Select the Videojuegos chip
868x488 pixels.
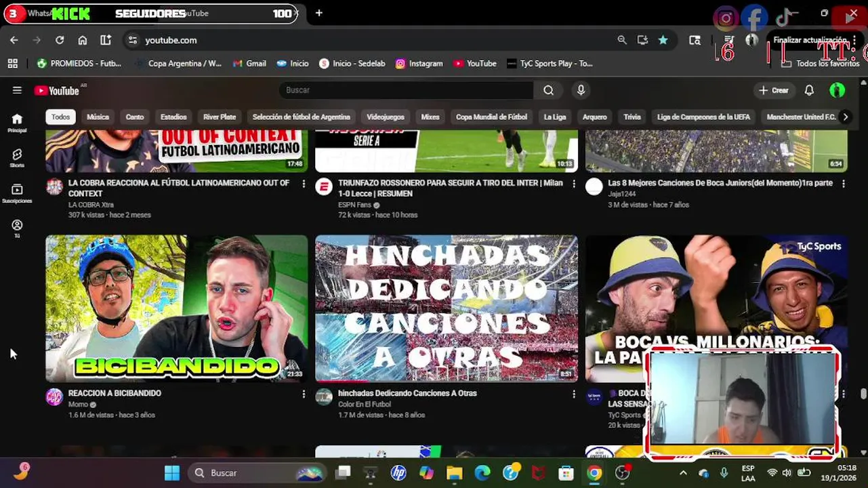[x=386, y=117]
